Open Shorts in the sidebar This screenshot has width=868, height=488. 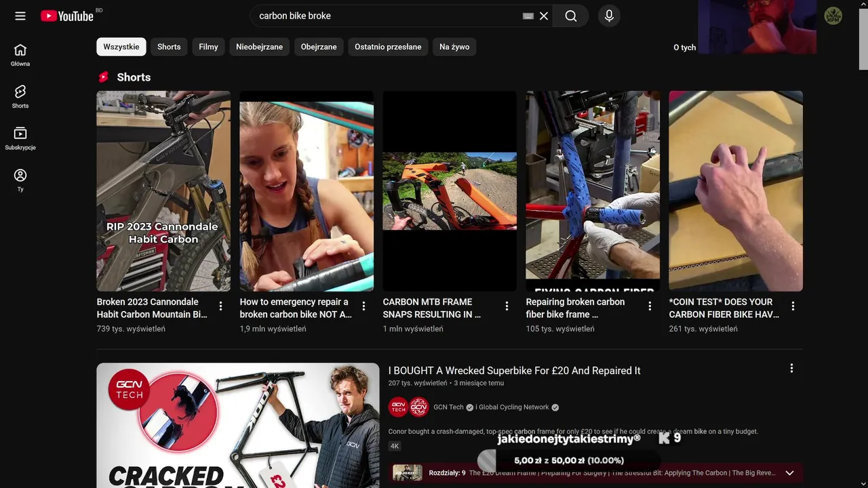[x=20, y=97]
